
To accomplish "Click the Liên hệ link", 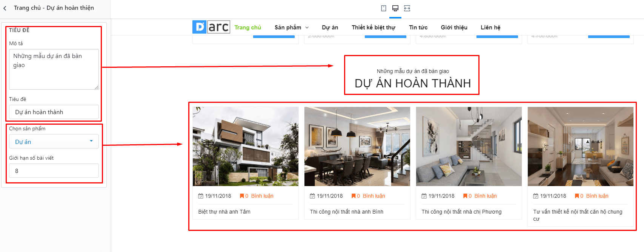I will tap(490, 27).
